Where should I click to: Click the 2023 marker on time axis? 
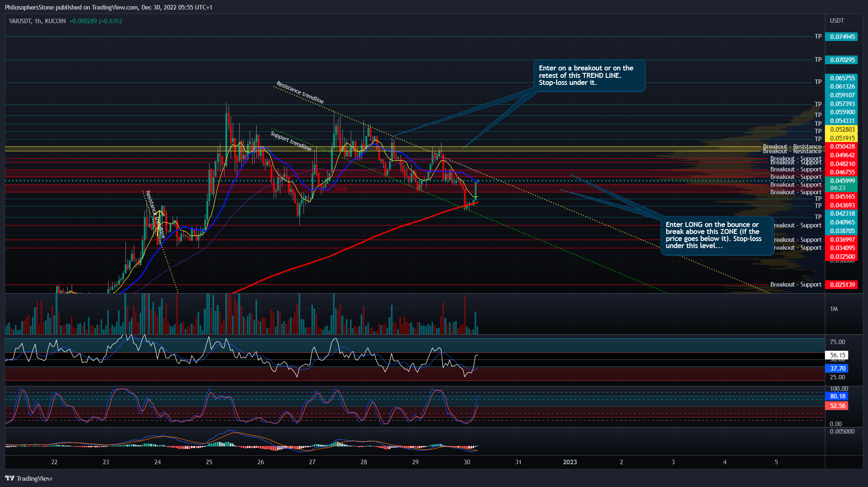tap(570, 462)
